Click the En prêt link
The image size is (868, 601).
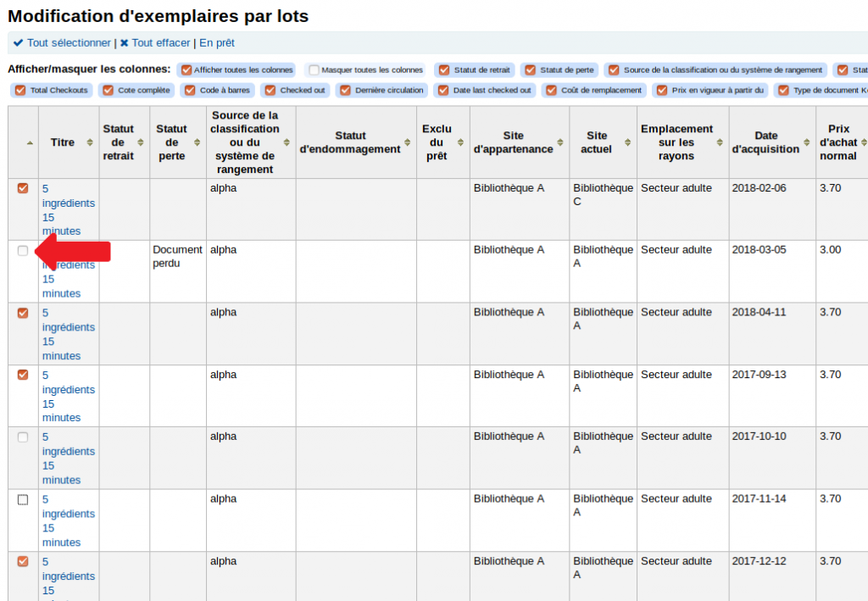[x=217, y=42]
